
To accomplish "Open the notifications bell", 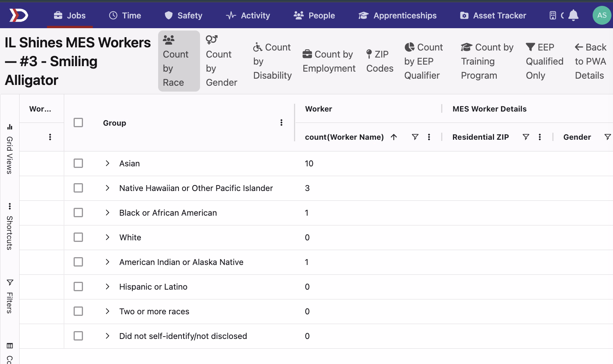I will 573,15.
